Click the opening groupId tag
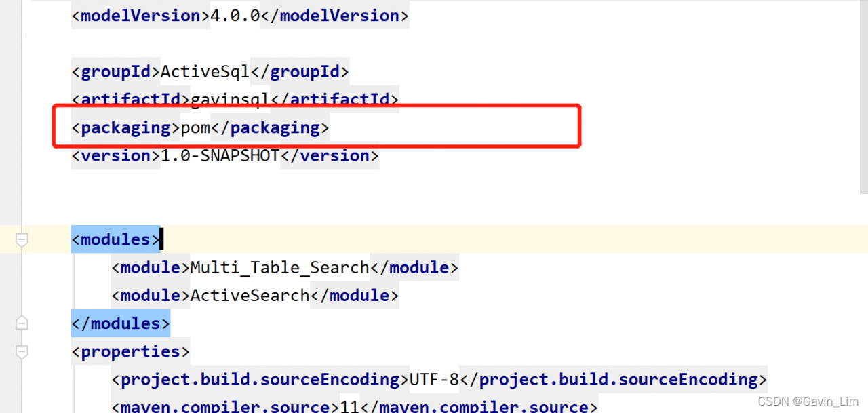Viewport: 868px width, 413px height. pos(116,71)
